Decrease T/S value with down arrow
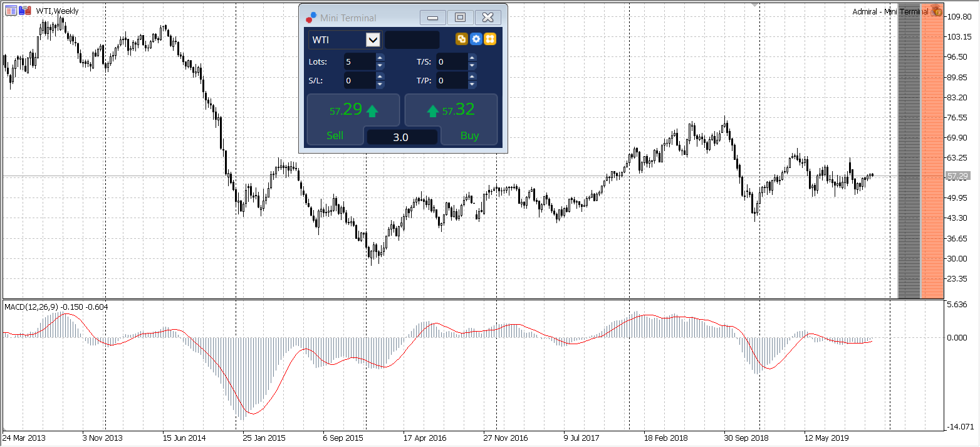This screenshot has height=447, width=980. pyautogui.click(x=472, y=66)
